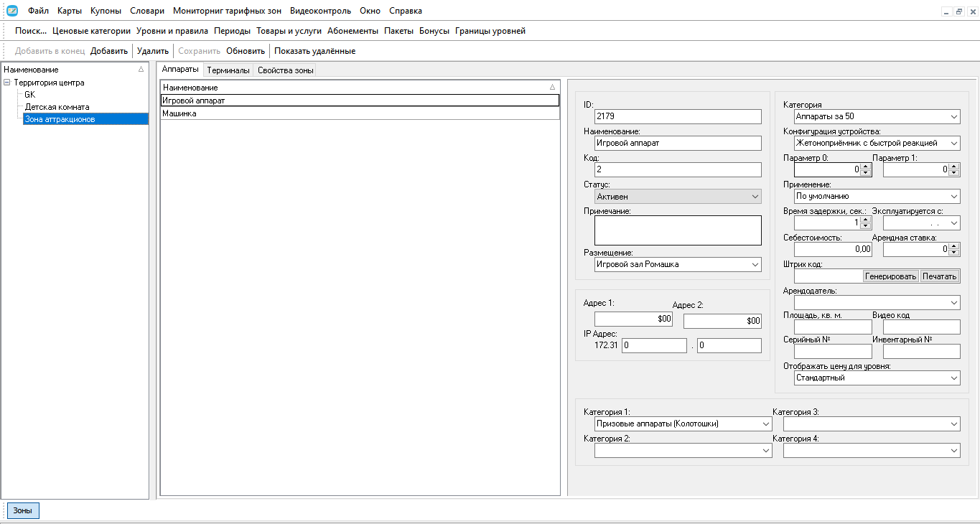980x524 pixels.
Task: Switch to the Терминалы tab
Action: [228, 70]
